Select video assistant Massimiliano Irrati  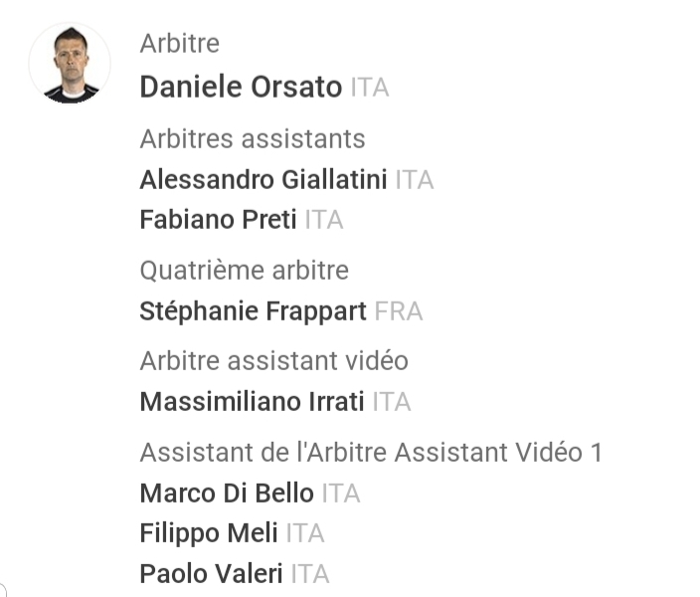[x=253, y=402]
